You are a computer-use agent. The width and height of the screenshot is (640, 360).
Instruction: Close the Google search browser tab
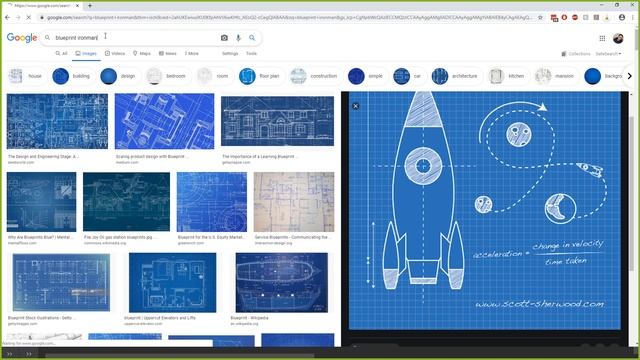[77, 6]
